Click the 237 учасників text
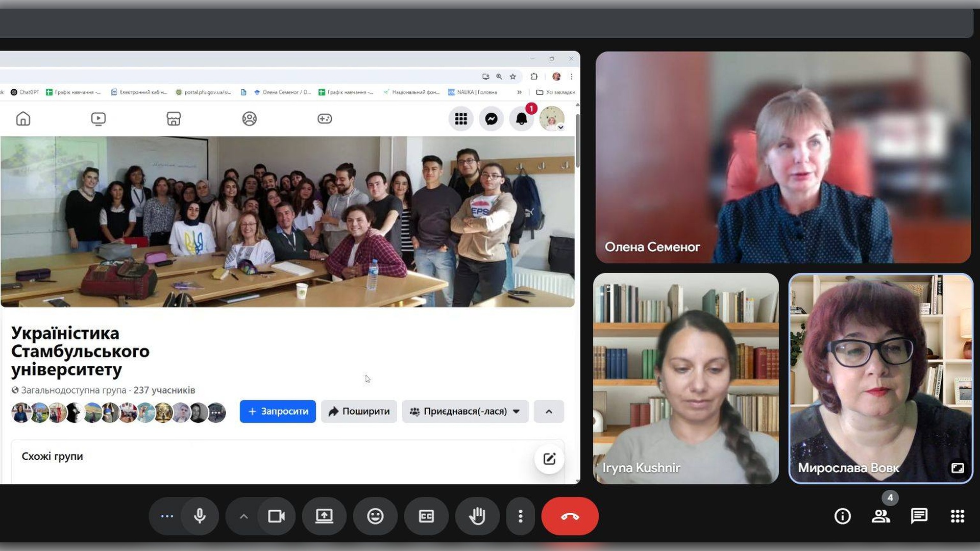This screenshot has width=980, height=551. point(164,390)
